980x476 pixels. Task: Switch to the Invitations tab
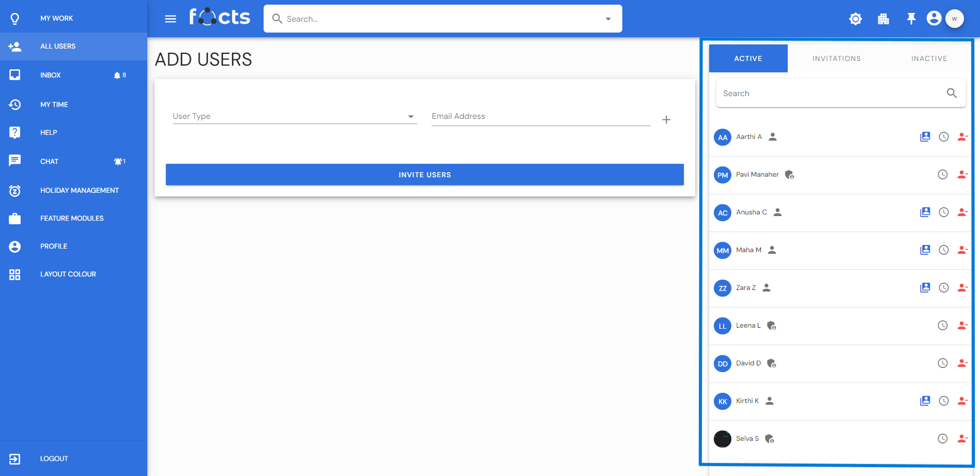[x=836, y=58]
